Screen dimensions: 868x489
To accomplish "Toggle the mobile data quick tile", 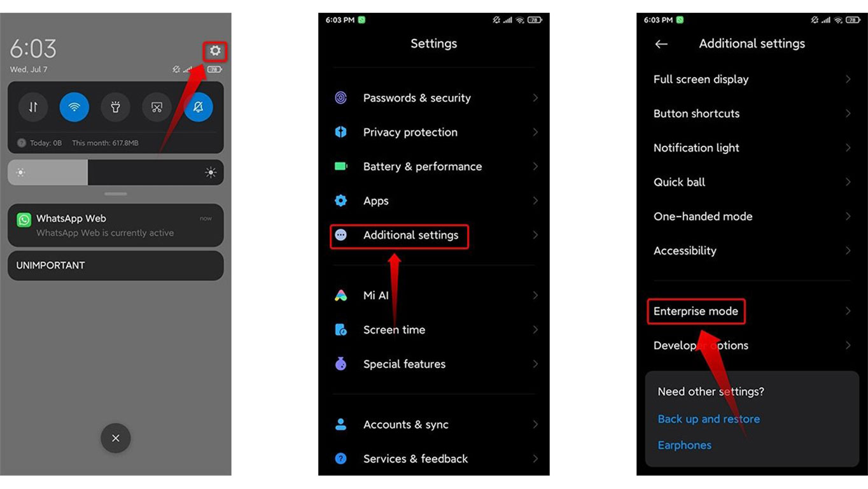I will tap(33, 107).
